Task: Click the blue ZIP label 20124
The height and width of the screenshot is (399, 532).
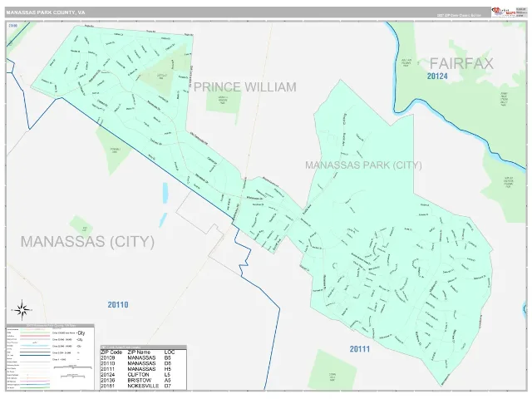Action: pyautogui.click(x=437, y=76)
